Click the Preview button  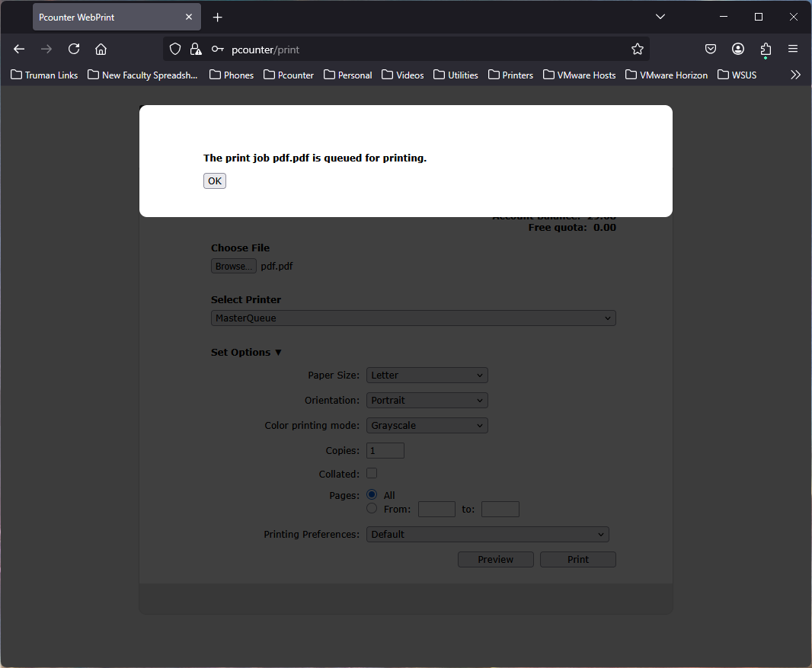tap(496, 560)
